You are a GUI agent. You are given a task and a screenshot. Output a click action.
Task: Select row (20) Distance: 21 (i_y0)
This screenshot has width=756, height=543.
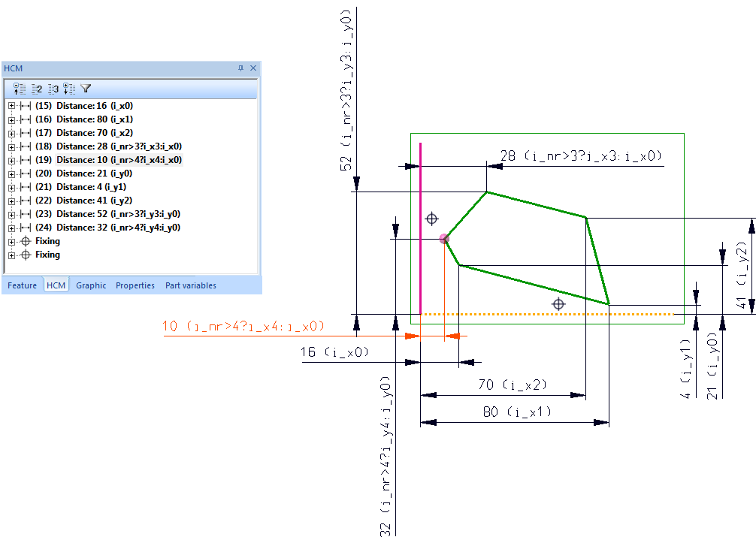pyautogui.click(x=83, y=173)
